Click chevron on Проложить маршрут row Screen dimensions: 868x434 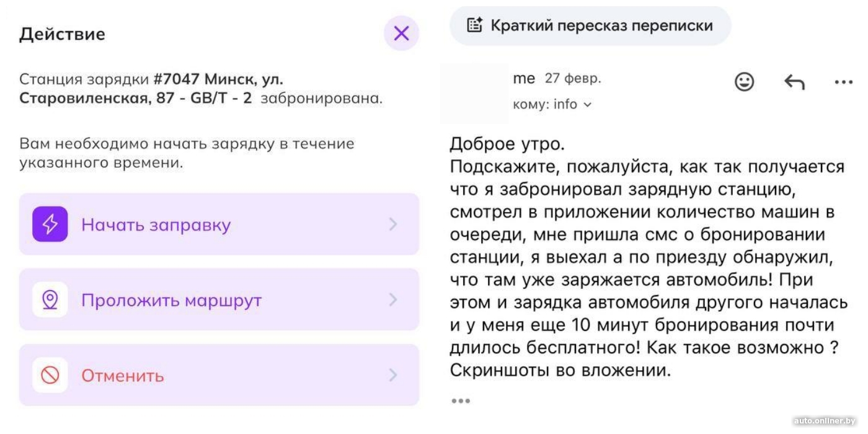392,300
